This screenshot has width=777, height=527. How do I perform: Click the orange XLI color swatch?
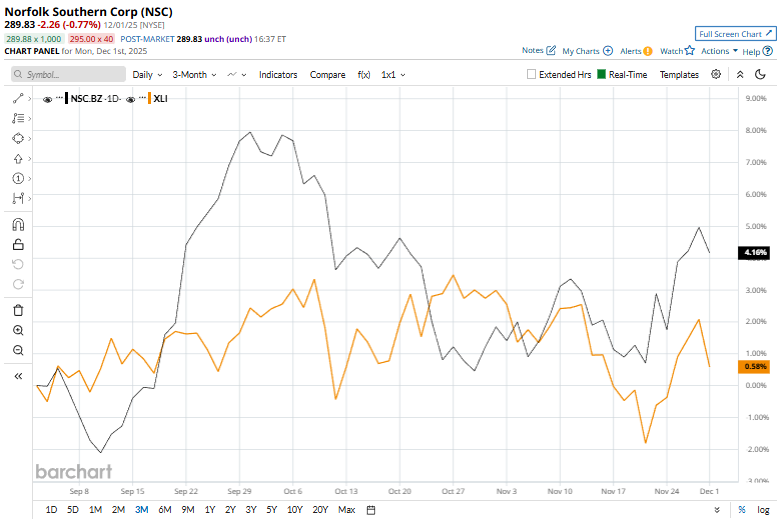150,98
